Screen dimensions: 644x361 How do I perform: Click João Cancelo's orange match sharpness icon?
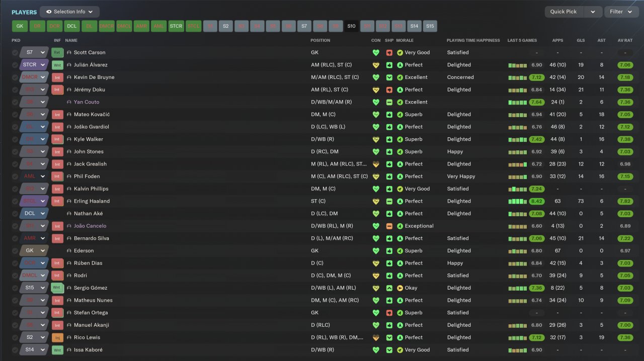coord(389,226)
